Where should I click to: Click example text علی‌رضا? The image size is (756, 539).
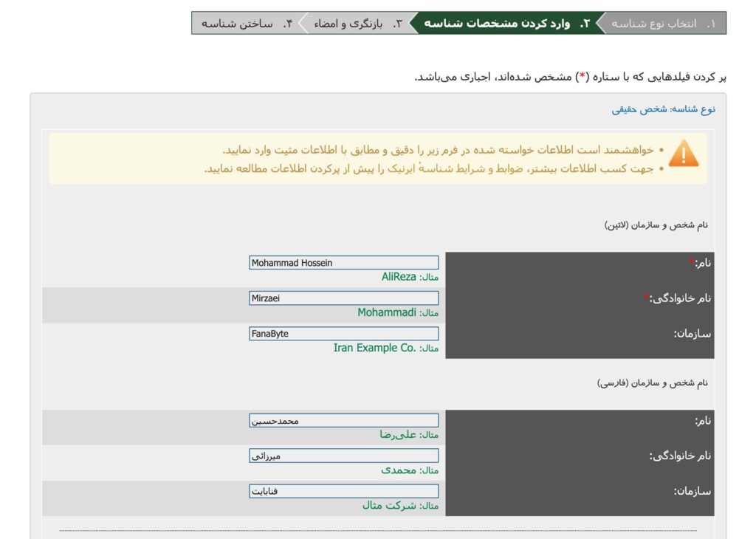(x=398, y=434)
